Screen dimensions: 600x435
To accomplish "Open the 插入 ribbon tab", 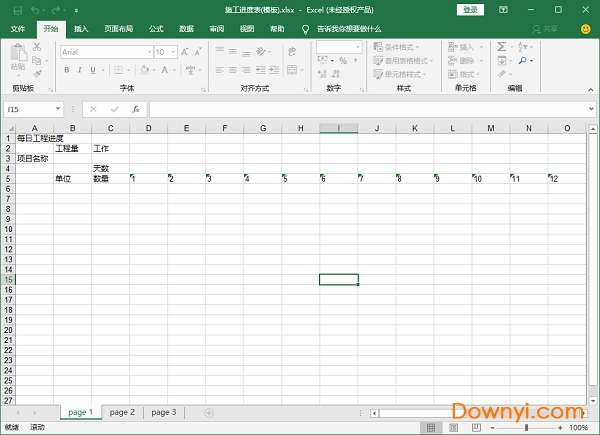I will coord(81,29).
